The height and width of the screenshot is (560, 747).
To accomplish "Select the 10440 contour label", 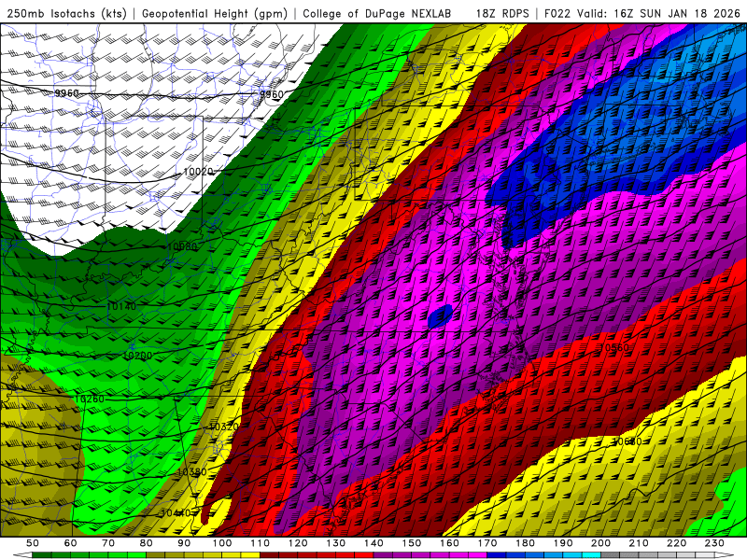I will click(x=176, y=512).
